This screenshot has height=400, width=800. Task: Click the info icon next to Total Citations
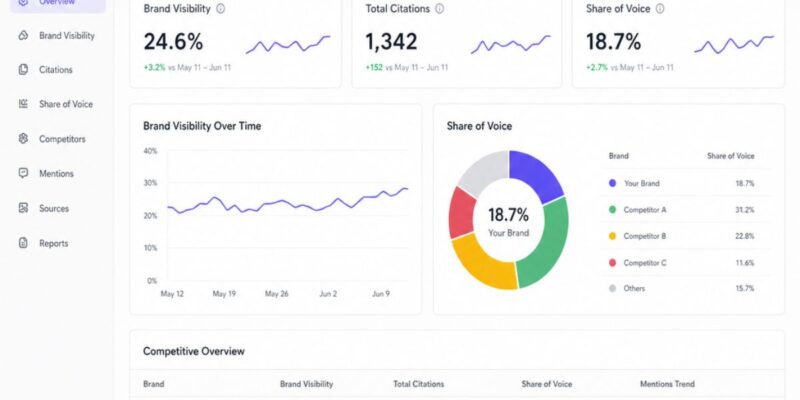coord(439,9)
